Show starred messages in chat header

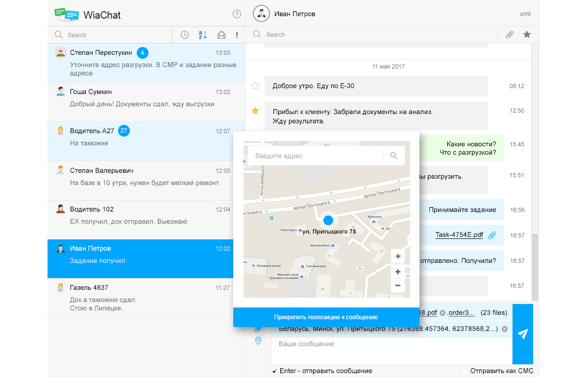[x=527, y=34]
